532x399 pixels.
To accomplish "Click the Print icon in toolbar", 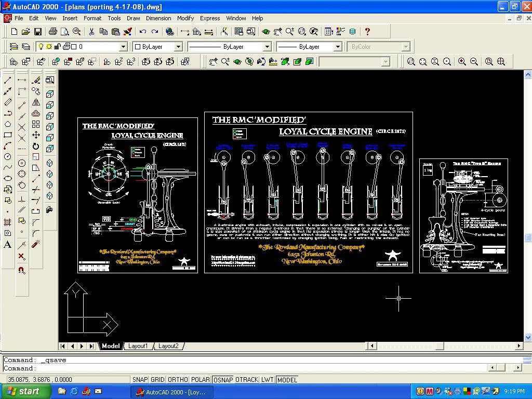I will [x=52, y=32].
